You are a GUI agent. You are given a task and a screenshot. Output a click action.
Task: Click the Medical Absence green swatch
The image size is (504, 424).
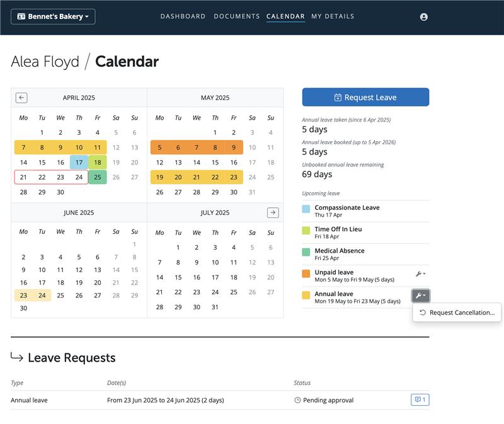306,252
